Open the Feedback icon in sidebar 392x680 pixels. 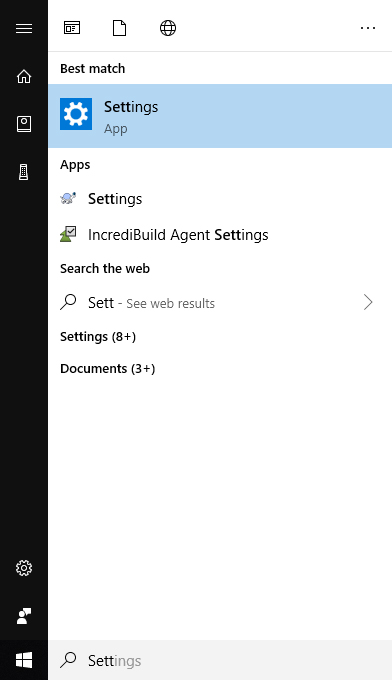(x=24, y=616)
